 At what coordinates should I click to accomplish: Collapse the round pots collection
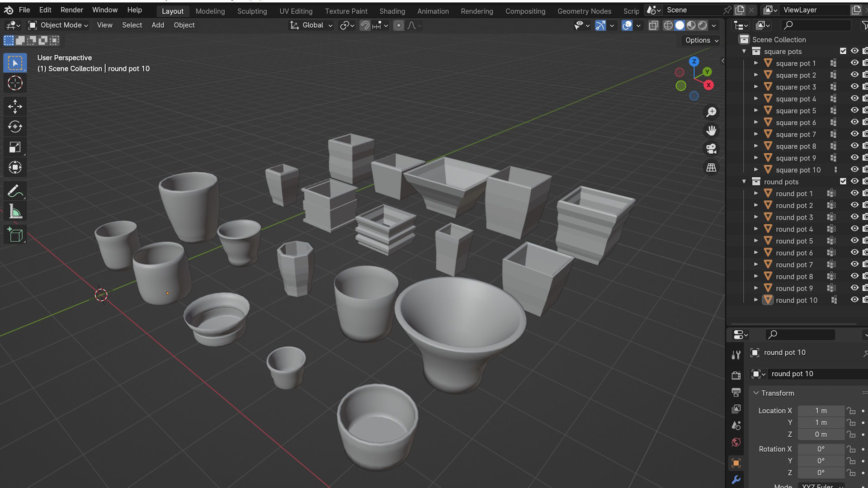744,181
